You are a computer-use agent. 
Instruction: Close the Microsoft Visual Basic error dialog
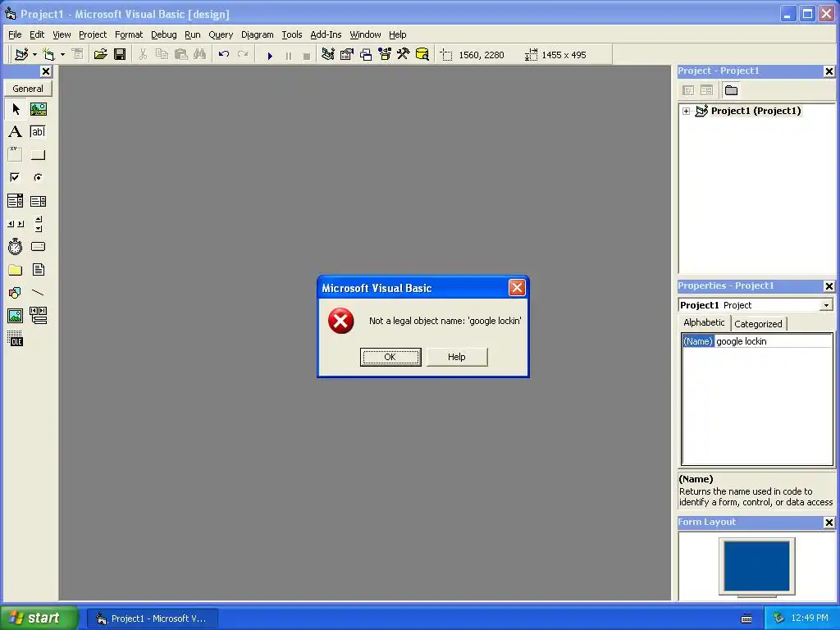(517, 288)
